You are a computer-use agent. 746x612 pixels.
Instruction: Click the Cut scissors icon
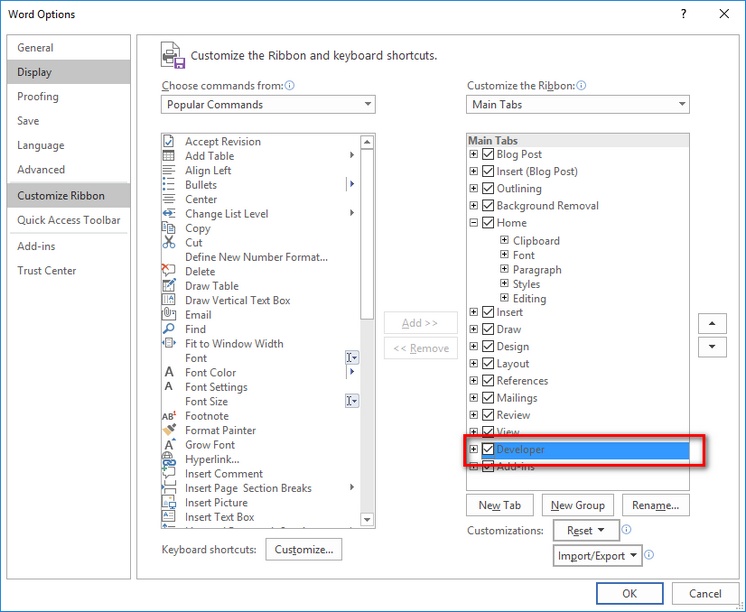tap(168, 243)
